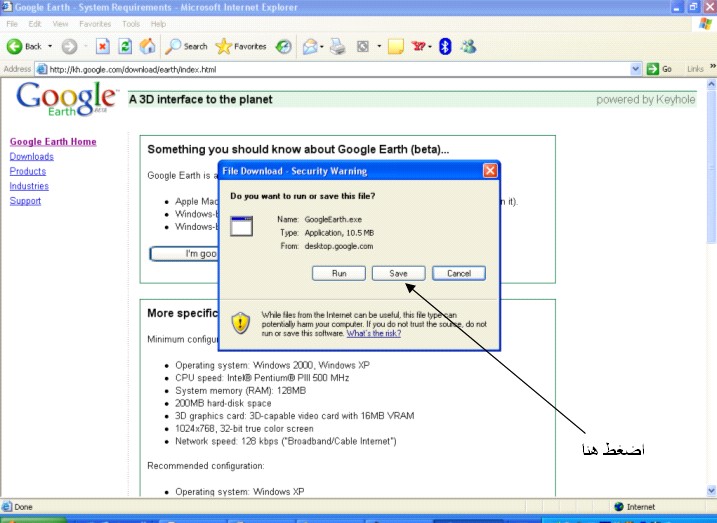Click the Print icon in toolbar

[338, 46]
